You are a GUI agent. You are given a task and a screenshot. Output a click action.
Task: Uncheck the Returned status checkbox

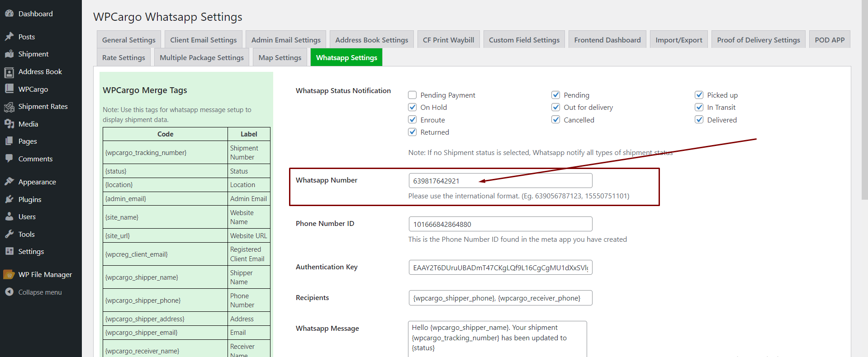[412, 132]
